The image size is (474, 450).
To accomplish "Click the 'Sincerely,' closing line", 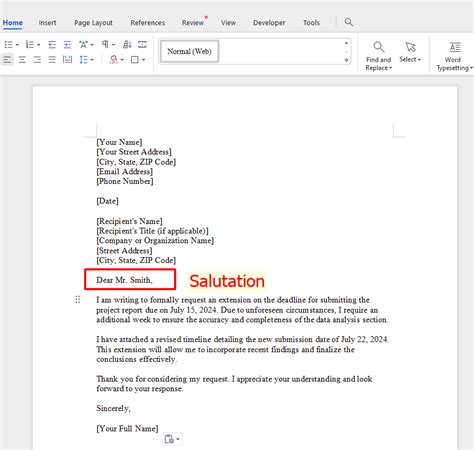I will click(x=113, y=408).
